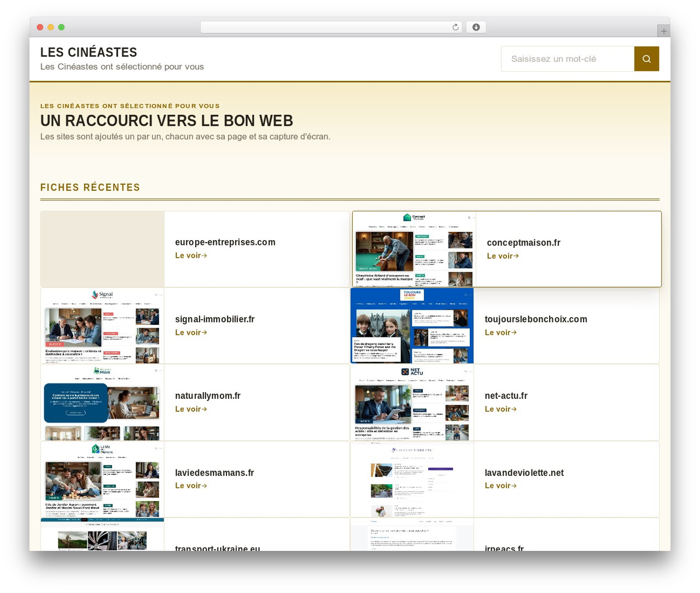Focus the keyword search field
The height and width of the screenshot is (593, 700).
coord(568,59)
